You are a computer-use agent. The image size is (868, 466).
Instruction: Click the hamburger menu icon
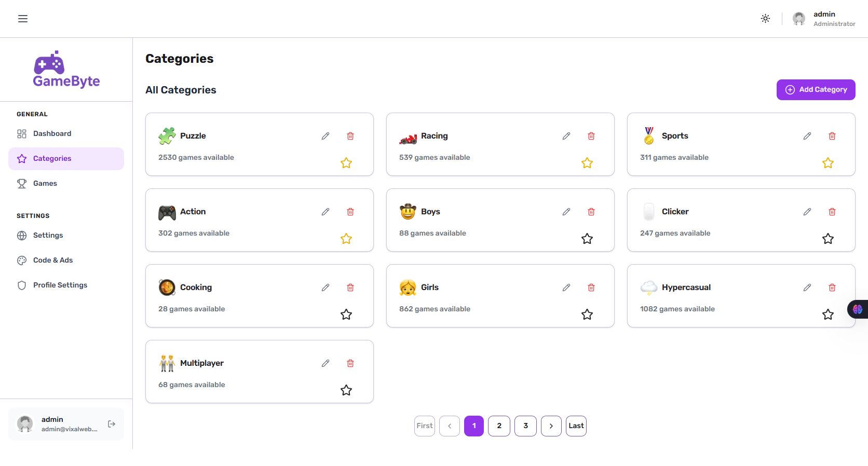pyautogui.click(x=23, y=19)
